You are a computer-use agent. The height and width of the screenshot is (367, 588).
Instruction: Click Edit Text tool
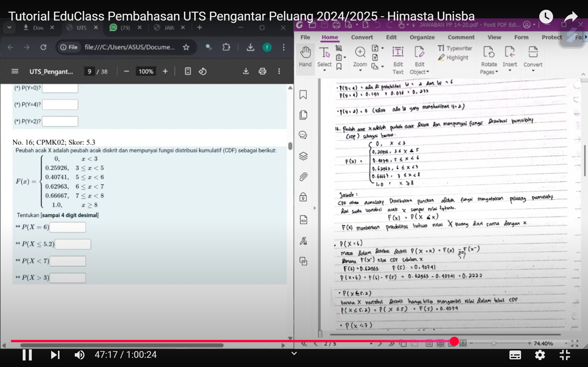(x=398, y=60)
